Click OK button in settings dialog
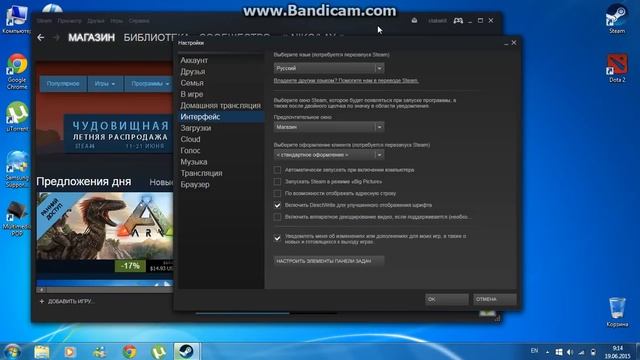This screenshot has height=360, width=640. click(x=447, y=299)
